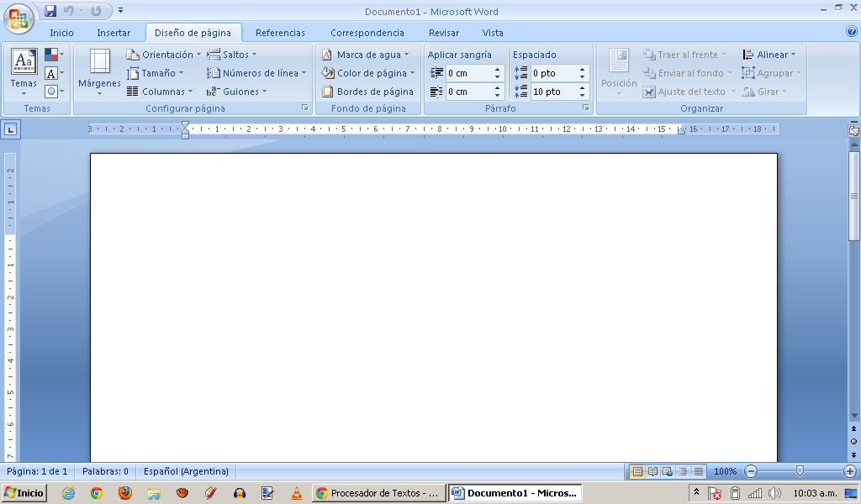
Task: Toggle the ruler button above the scrollbar
Action: click(x=854, y=130)
